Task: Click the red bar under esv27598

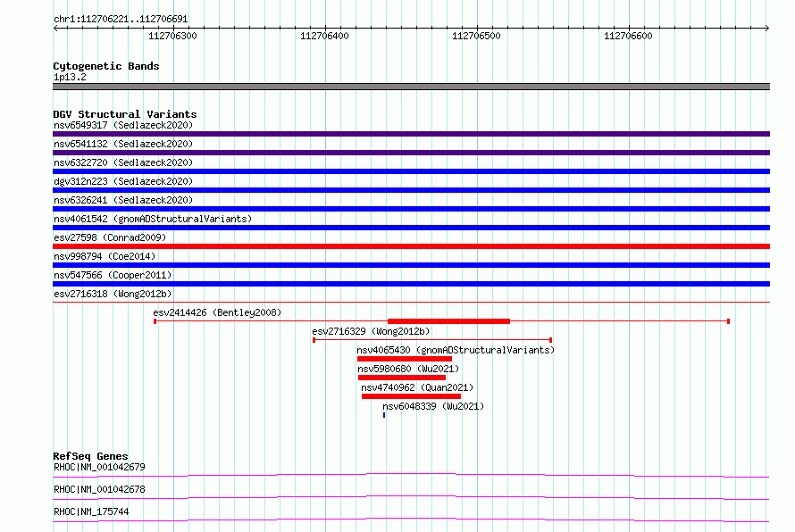Action: tap(411, 246)
